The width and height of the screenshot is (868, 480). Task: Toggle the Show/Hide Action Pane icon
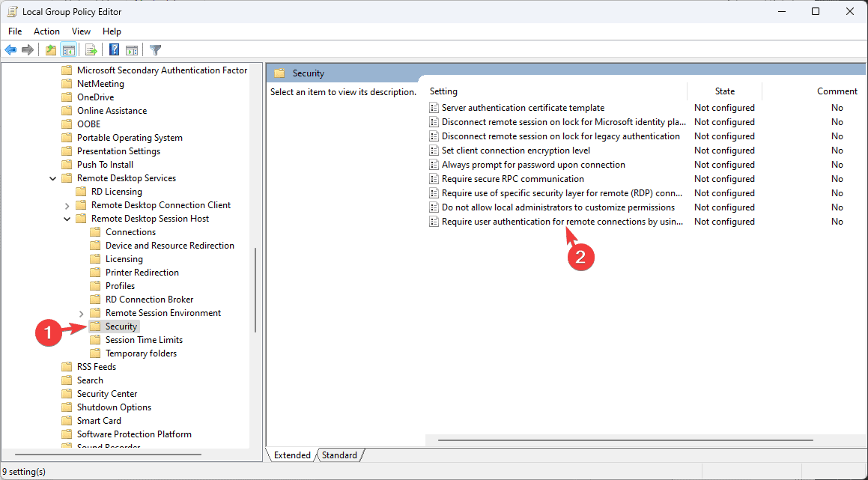click(x=132, y=50)
